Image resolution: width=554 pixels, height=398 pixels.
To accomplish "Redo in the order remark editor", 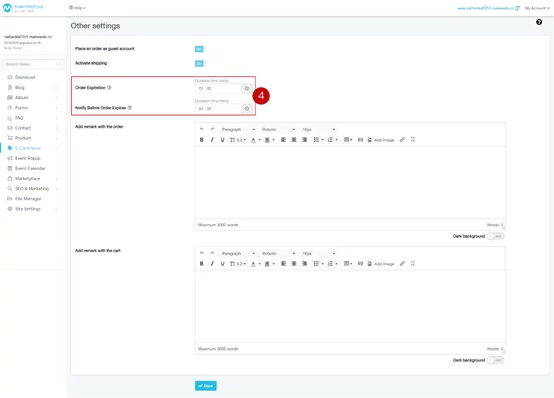I will click(212, 129).
